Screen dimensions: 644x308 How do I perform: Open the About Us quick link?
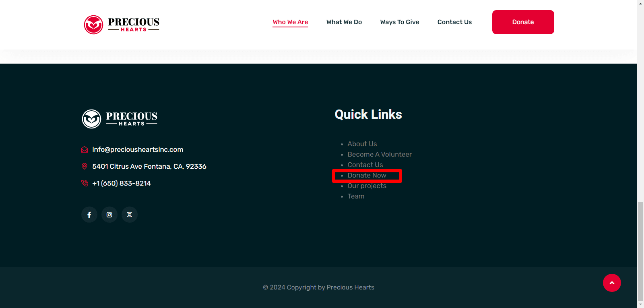(x=362, y=144)
